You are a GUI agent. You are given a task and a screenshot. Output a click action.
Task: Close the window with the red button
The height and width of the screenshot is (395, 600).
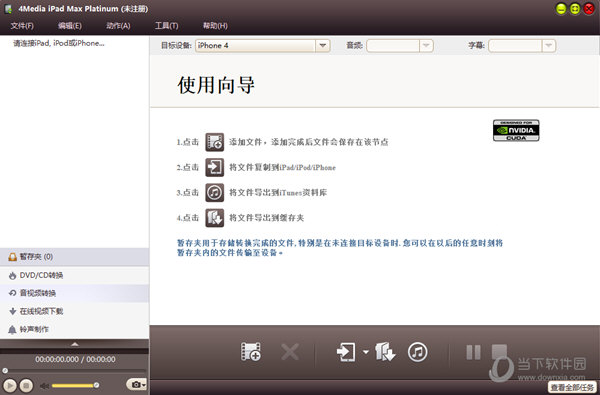click(589, 9)
